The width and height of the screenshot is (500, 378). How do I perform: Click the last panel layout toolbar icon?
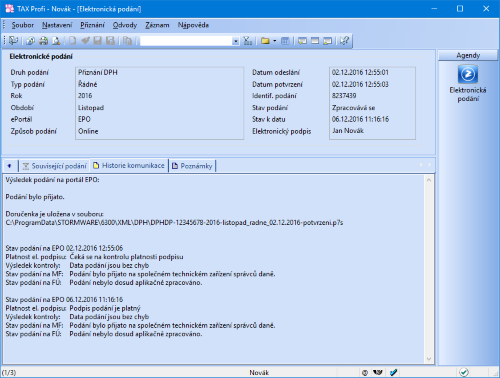point(328,41)
